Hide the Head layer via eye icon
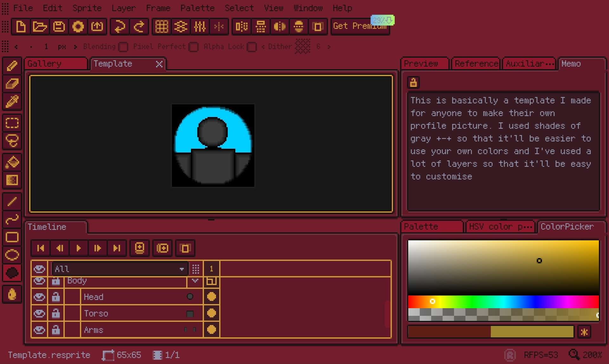609x364 pixels. [x=39, y=297]
